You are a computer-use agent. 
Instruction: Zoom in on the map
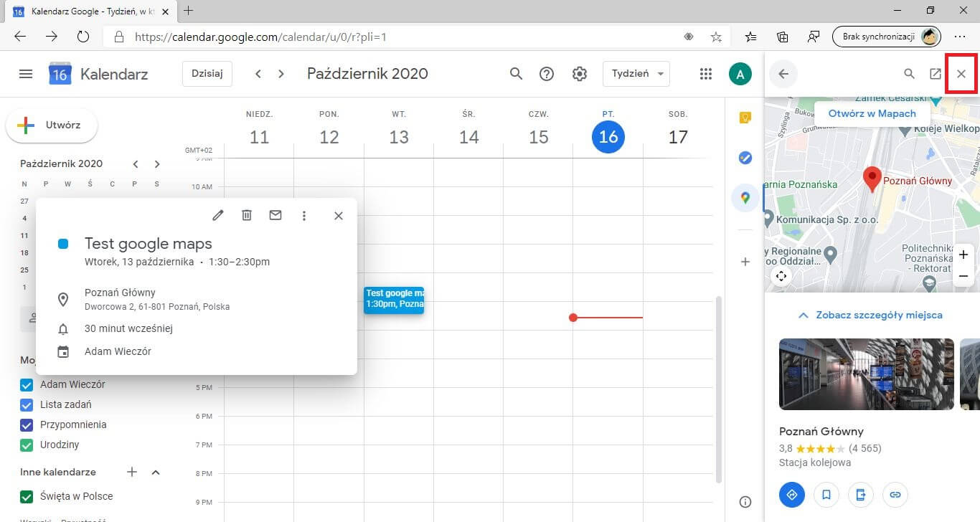pos(963,255)
